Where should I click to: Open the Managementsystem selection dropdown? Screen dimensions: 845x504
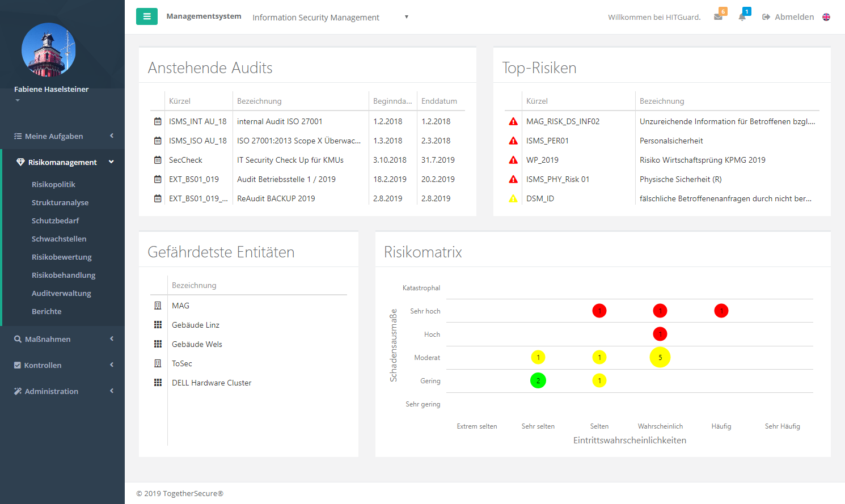330,18
